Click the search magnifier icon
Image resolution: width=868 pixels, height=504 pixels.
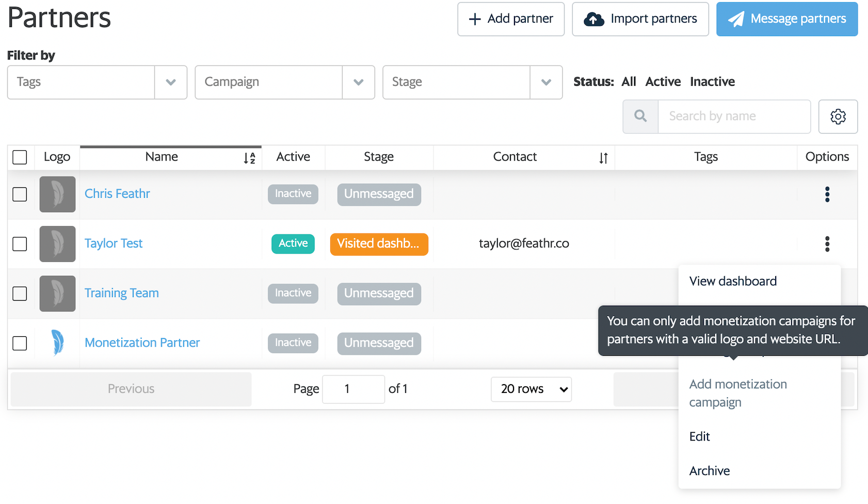tap(640, 117)
